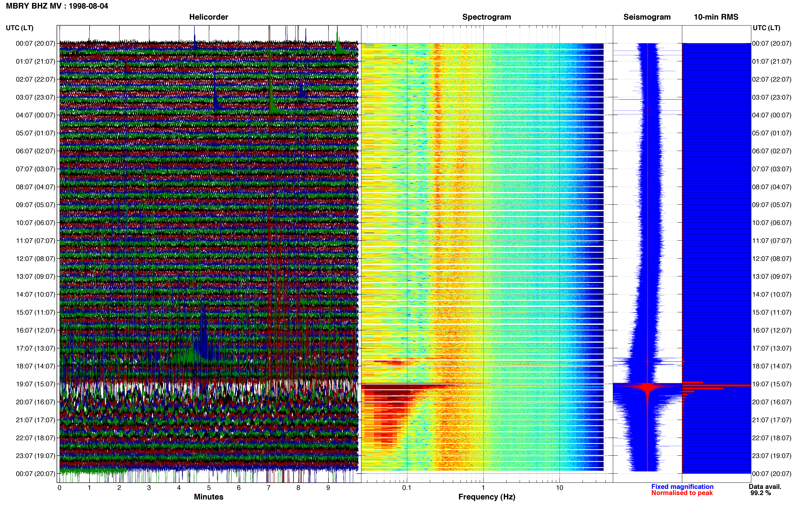This screenshot has height=508, width=812.
Task: Click the left '22:07 (18:07)' time label
Action: 35,438
